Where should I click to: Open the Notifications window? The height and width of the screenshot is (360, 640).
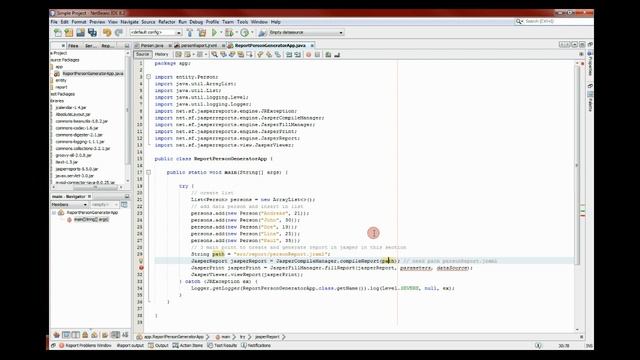(x=256, y=345)
